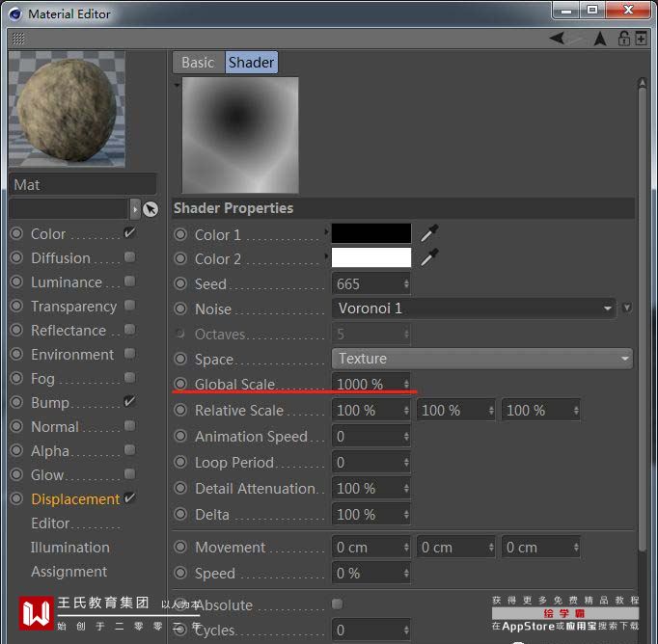Click the Noise extra options arrow icon

(x=626, y=308)
